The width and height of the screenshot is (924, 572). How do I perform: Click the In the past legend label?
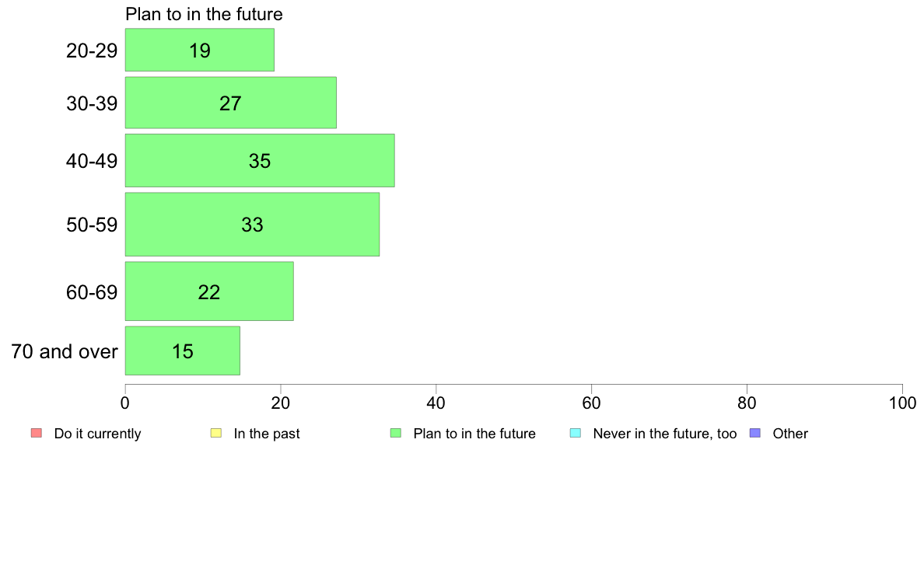(267, 434)
